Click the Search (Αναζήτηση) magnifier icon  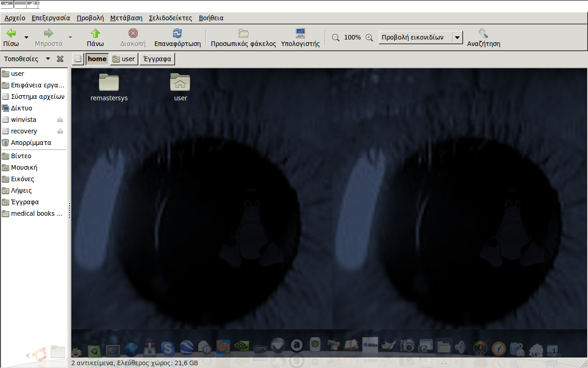click(483, 34)
